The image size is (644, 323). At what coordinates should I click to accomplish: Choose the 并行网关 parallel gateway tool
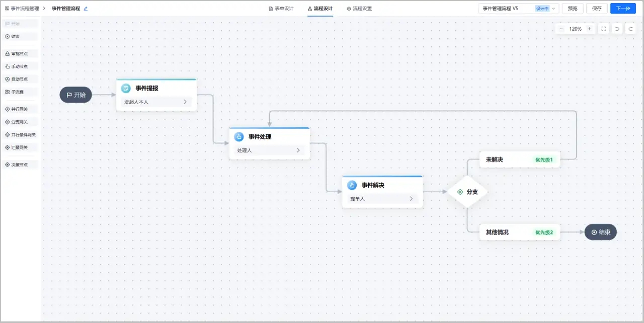click(x=20, y=109)
